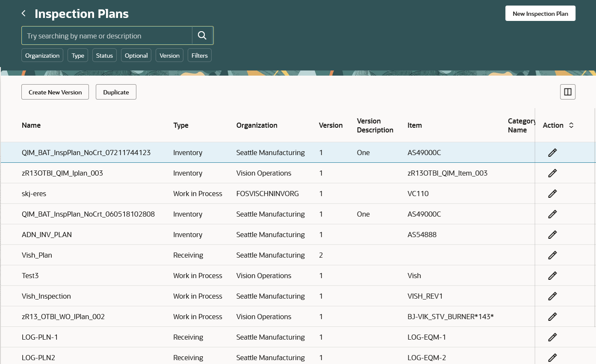Click the search magnifier icon

(202, 35)
